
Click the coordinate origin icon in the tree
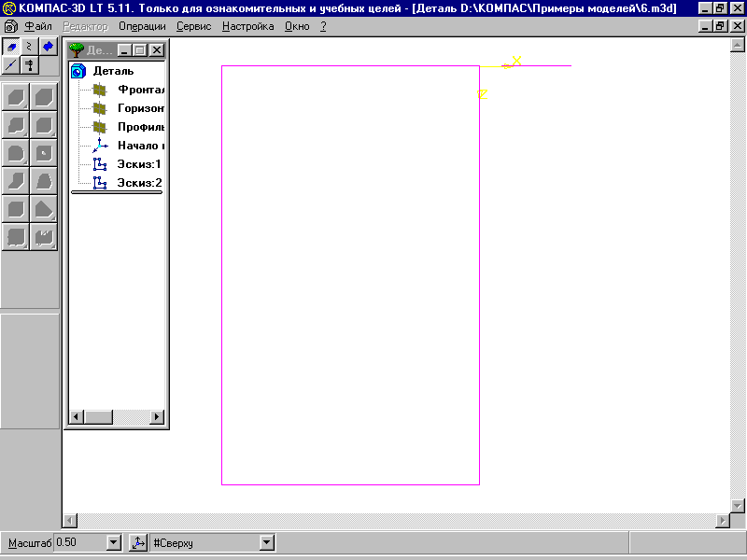coord(100,146)
